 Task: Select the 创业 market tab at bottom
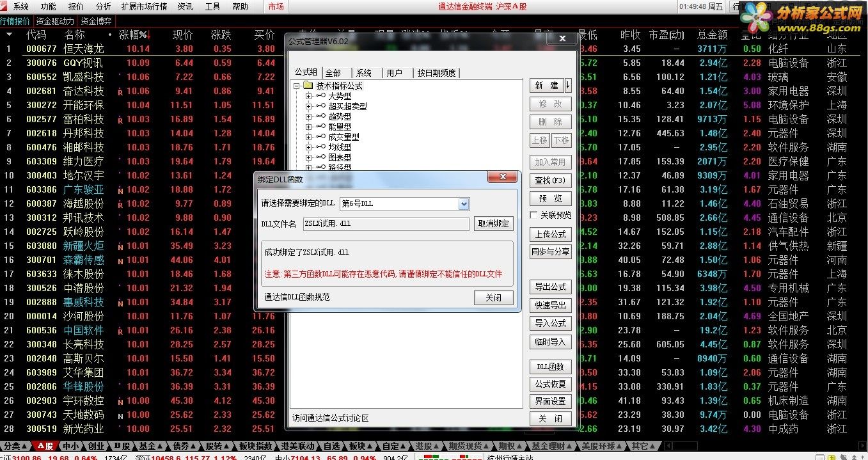(x=96, y=446)
